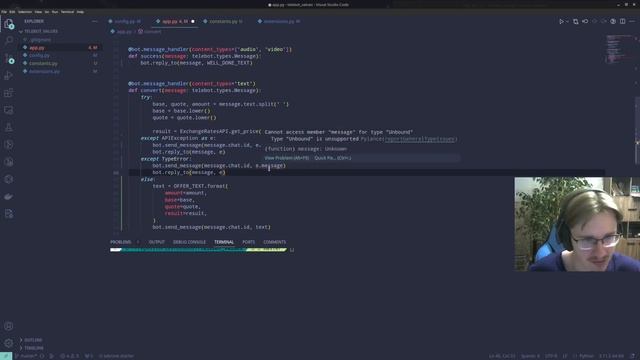Open the Remote Explorer monitor icon
The height and width of the screenshot is (360, 640).
coord(9,110)
